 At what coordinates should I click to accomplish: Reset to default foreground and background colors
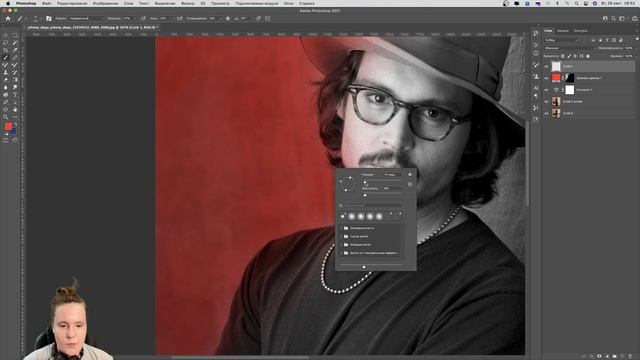pyautogui.click(x=6, y=133)
